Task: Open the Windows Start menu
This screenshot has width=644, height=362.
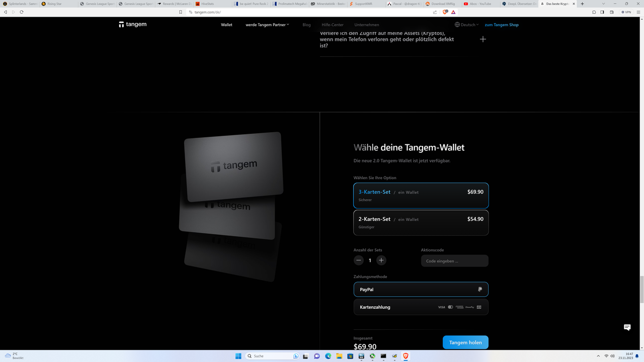Action: pyautogui.click(x=238, y=356)
